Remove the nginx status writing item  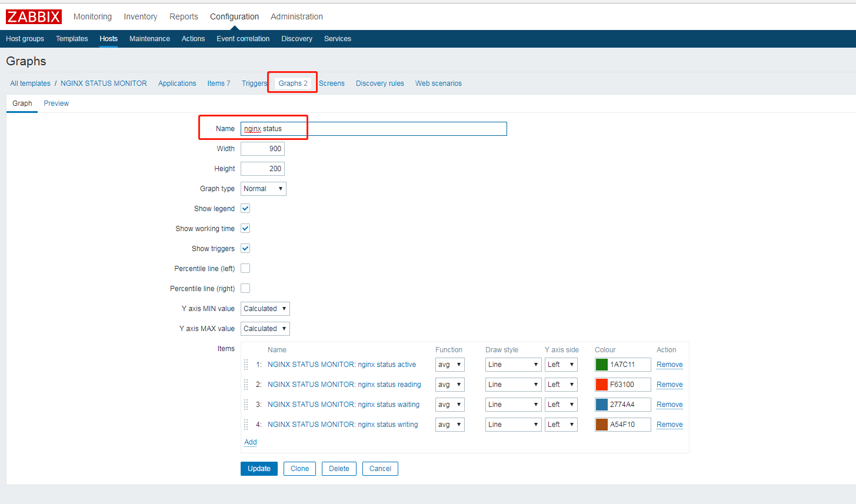[x=670, y=425]
